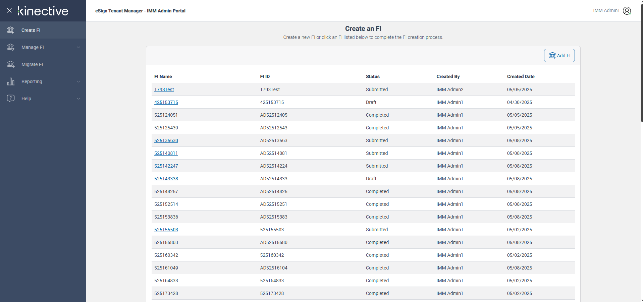The image size is (644, 302).
Task: Expand the Manage FI chevron
Action: (x=78, y=47)
